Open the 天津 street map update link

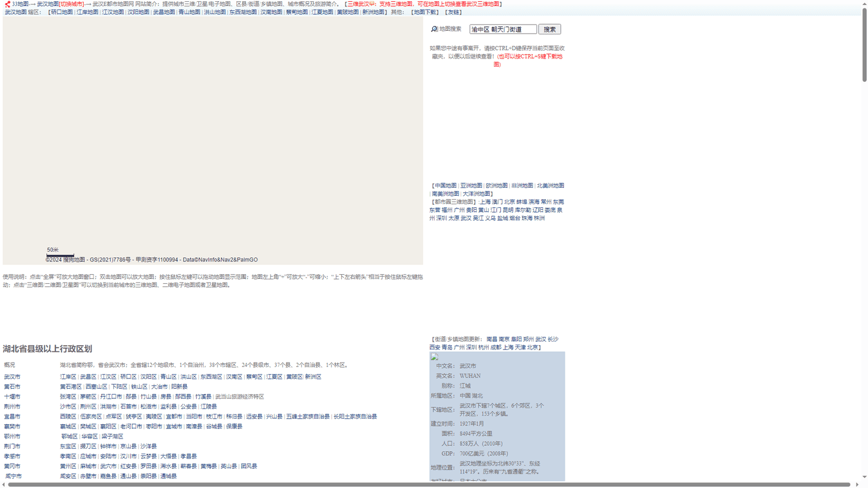[520, 348]
